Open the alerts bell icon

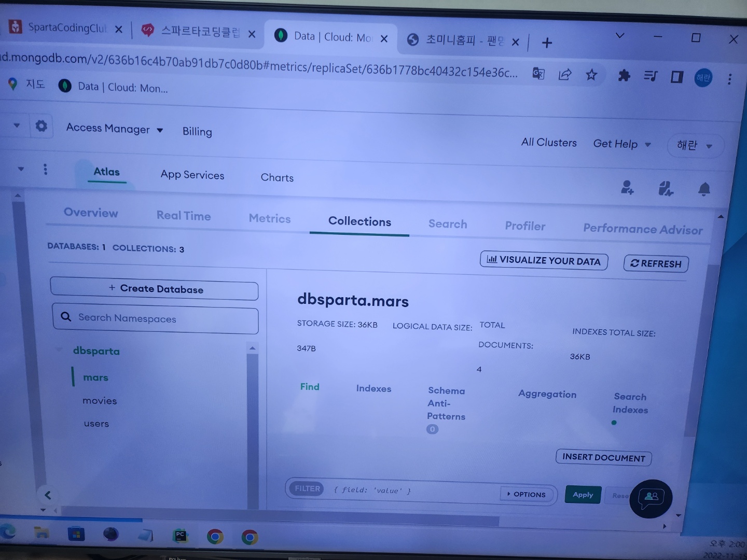coord(704,189)
